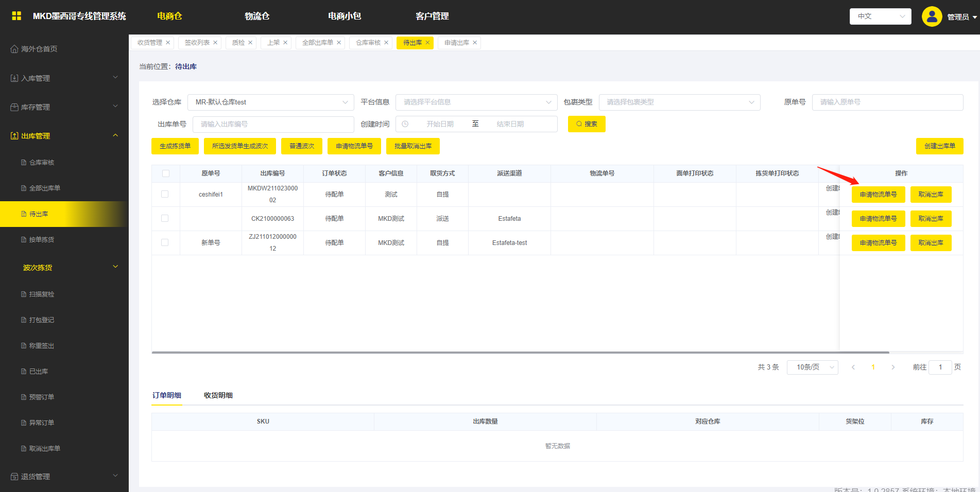Click the 创建出库单 button
The width and height of the screenshot is (980, 492).
coord(939,146)
